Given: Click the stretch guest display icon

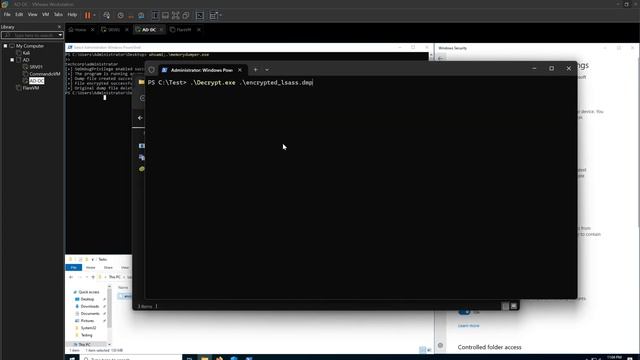Looking at the screenshot, I should (x=213, y=16).
